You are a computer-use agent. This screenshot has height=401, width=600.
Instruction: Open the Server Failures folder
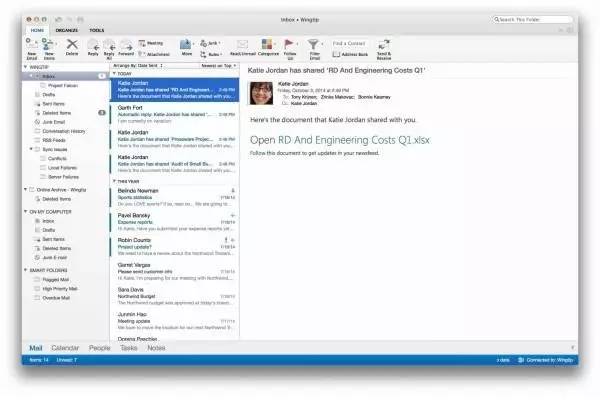point(63,177)
